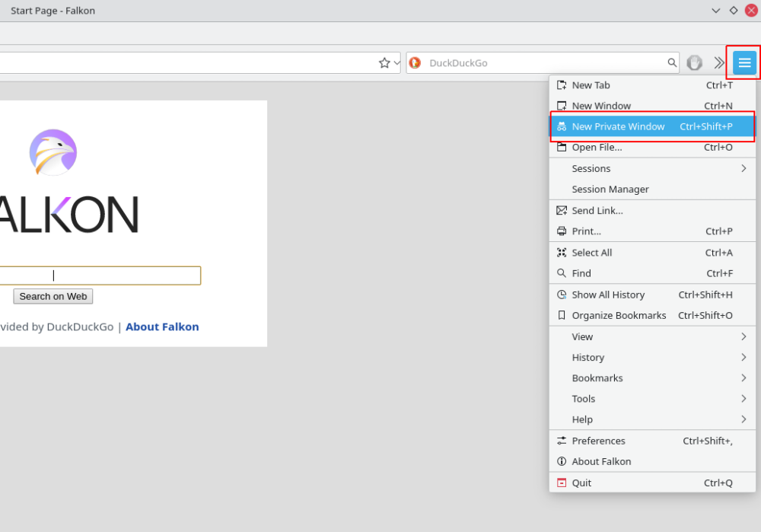The height and width of the screenshot is (532, 761).
Task: Open the dropdown arrow beside the bookmark star
Action: pos(396,63)
